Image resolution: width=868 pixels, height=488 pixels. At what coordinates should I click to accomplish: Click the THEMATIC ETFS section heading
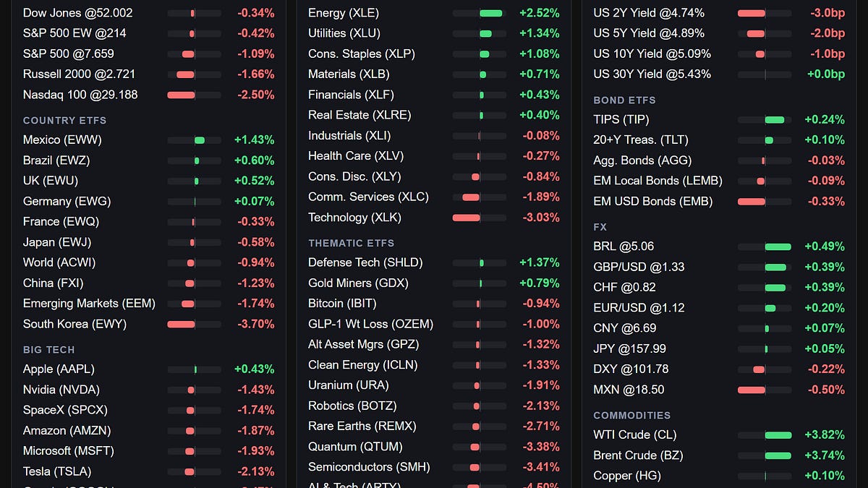352,244
